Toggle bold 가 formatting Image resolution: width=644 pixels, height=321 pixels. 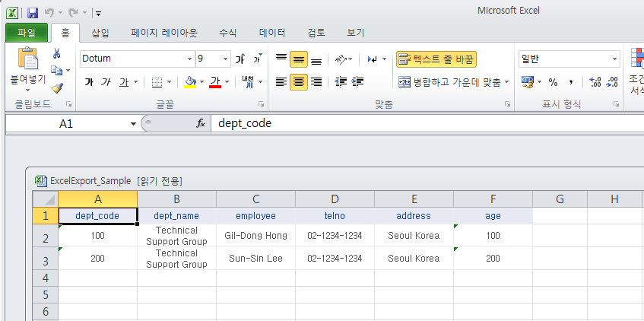[x=89, y=82]
